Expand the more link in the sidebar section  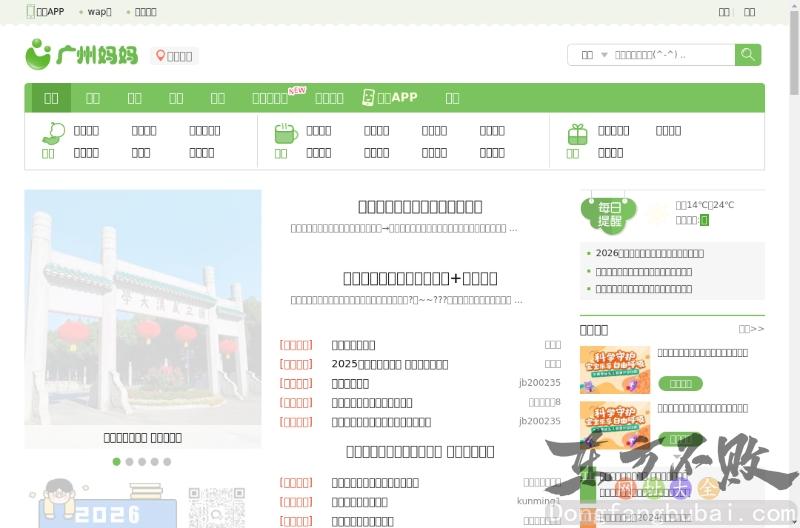751,329
